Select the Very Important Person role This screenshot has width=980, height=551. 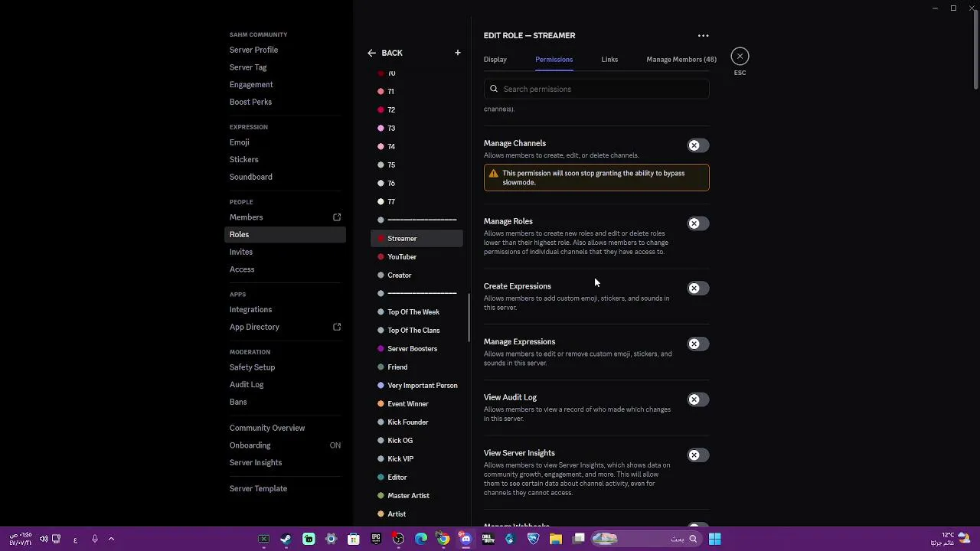[x=416, y=386]
